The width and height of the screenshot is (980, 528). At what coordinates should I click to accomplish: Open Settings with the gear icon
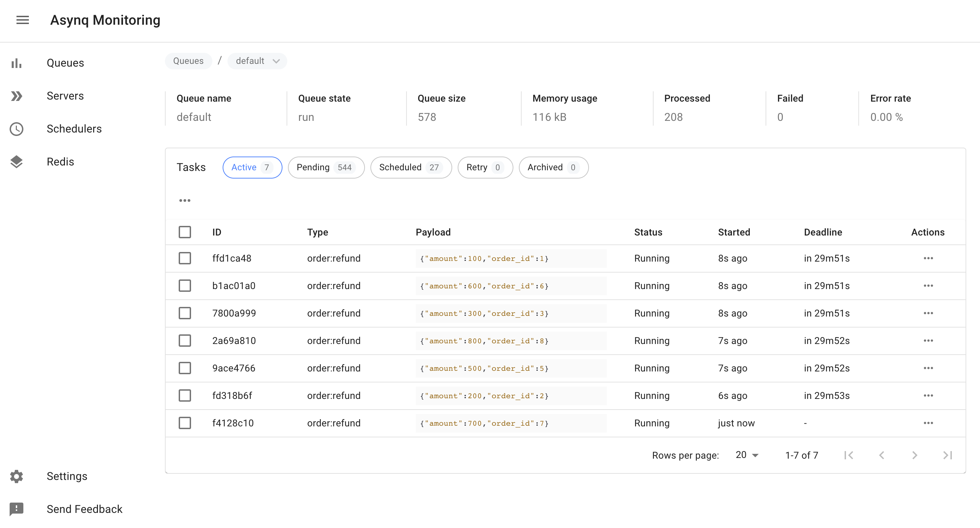point(17,476)
